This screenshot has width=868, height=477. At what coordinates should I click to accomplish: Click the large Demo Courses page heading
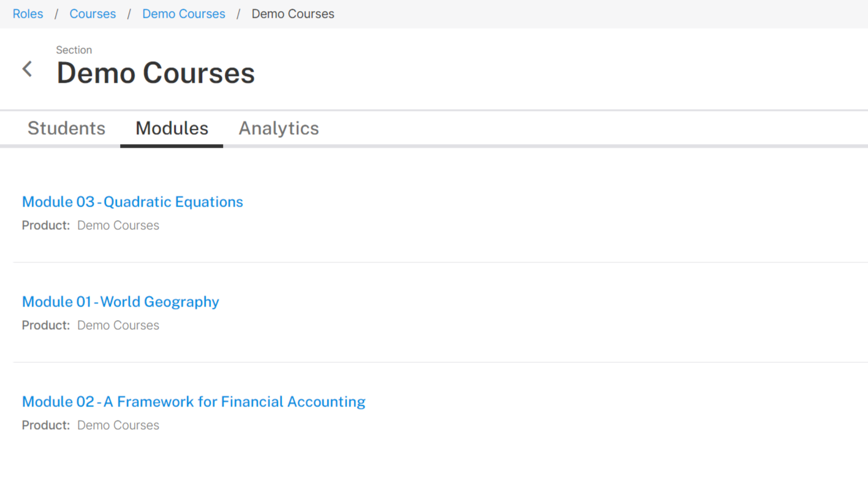(156, 74)
